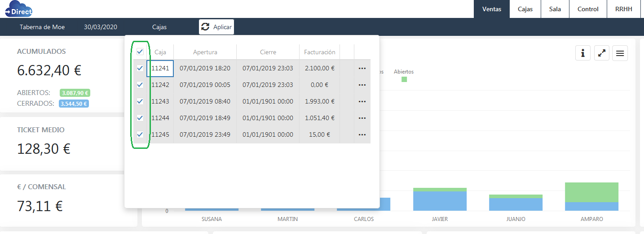Uncheck the checkbox for caja 11244
The image size is (644, 234).
click(140, 118)
